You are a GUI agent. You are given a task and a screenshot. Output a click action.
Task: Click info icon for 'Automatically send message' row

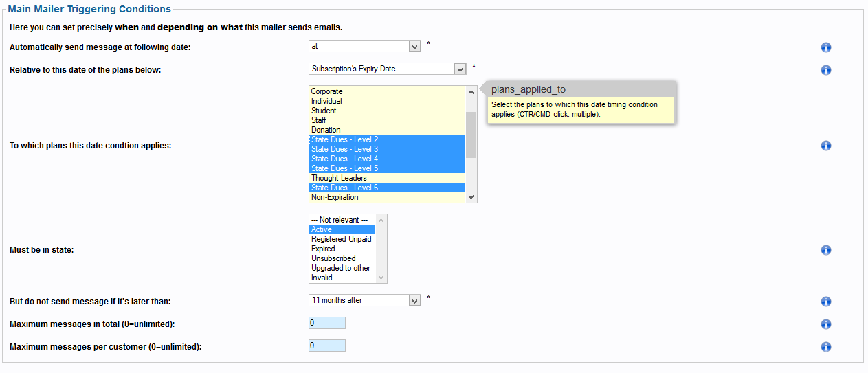[826, 47]
